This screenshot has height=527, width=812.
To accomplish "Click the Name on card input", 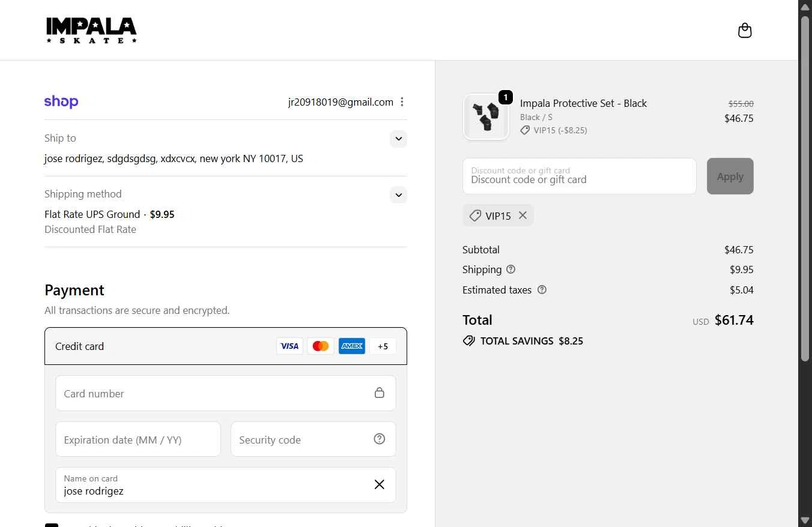I will pos(226,485).
